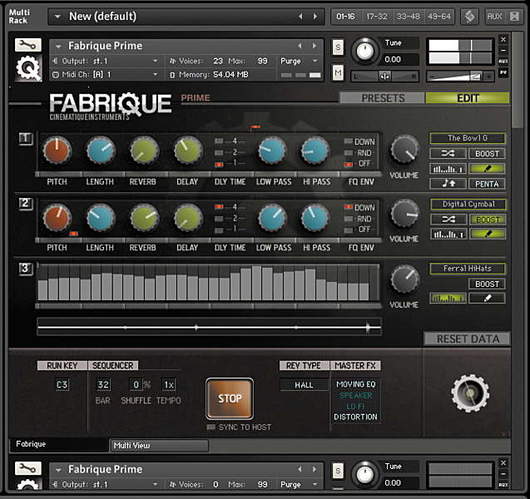Open the first Fabrique Prime wrench edit icon

coord(28,45)
